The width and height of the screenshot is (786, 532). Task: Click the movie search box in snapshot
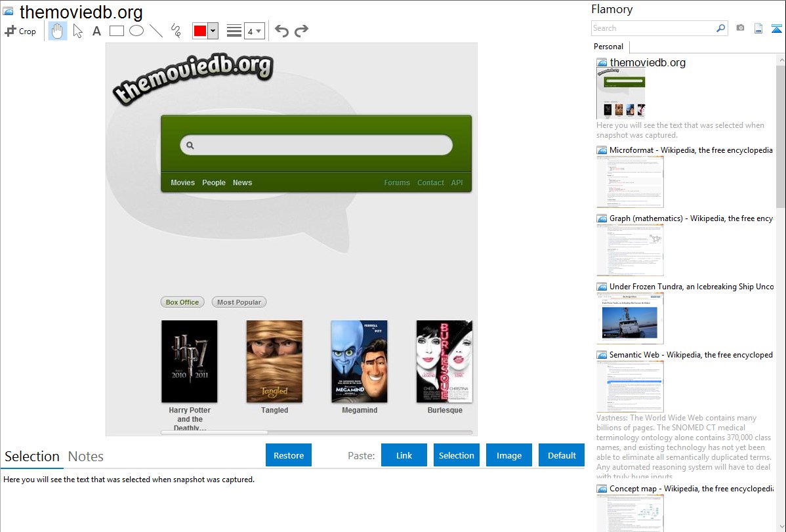pos(316,145)
